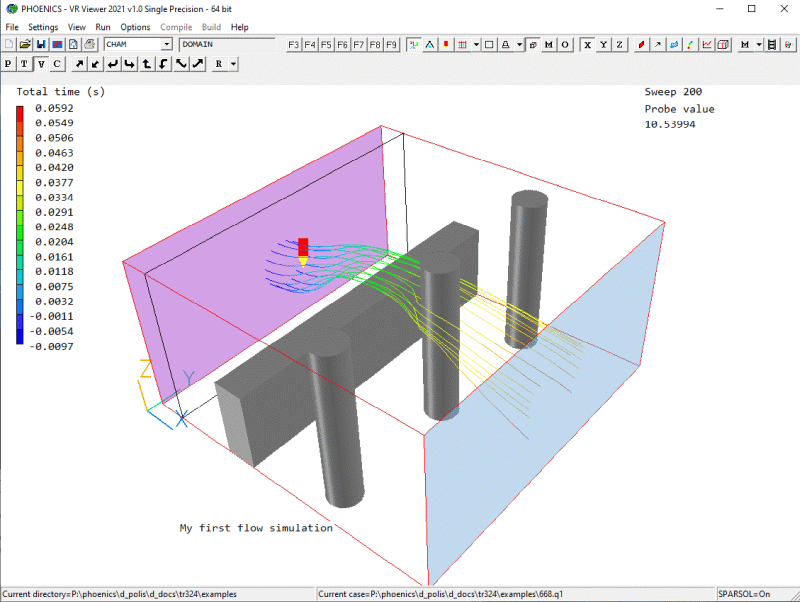Click the DOMAIN object name field
This screenshot has height=602, width=800.
pyautogui.click(x=226, y=45)
